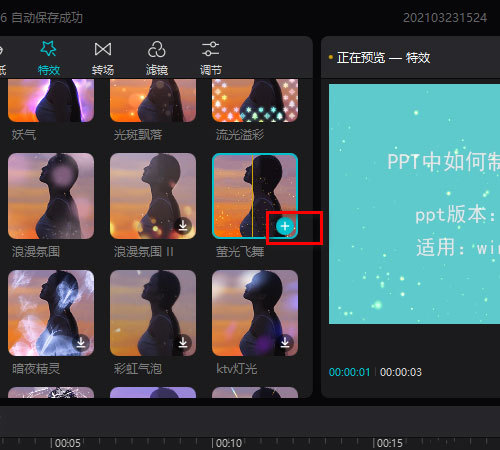
Task: Open the 特效 effects tab
Action: [x=49, y=58]
